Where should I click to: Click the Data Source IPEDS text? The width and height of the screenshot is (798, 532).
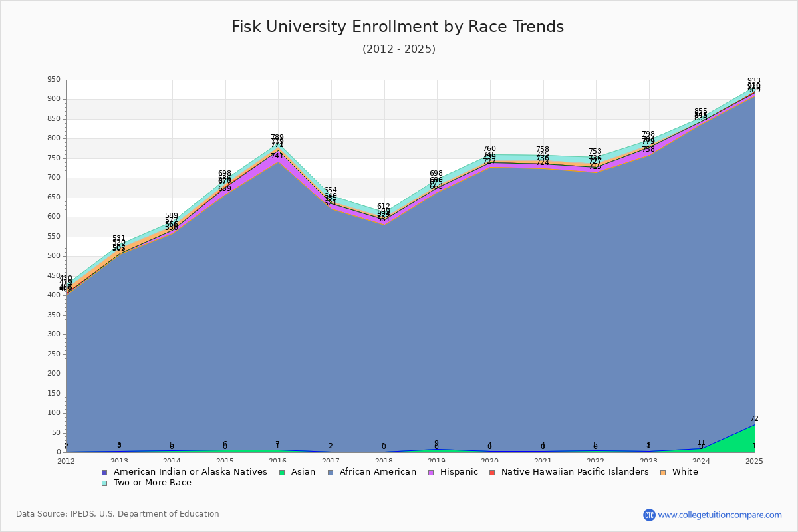pyautogui.click(x=118, y=514)
